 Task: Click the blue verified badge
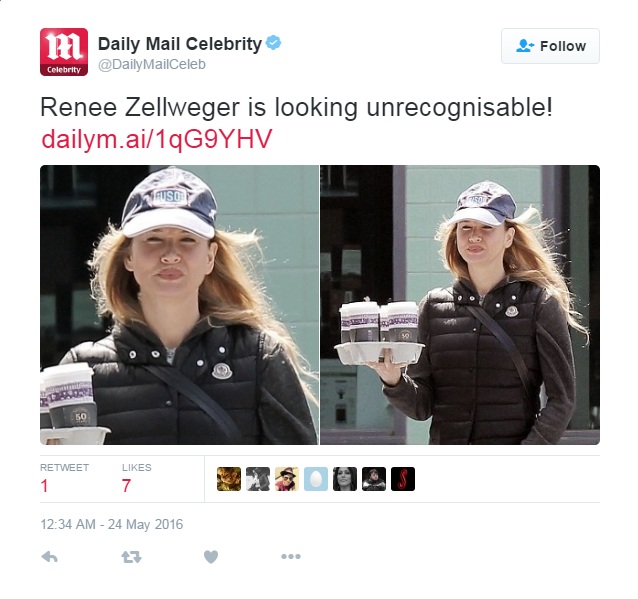pyautogui.click(x=273, y=43)
